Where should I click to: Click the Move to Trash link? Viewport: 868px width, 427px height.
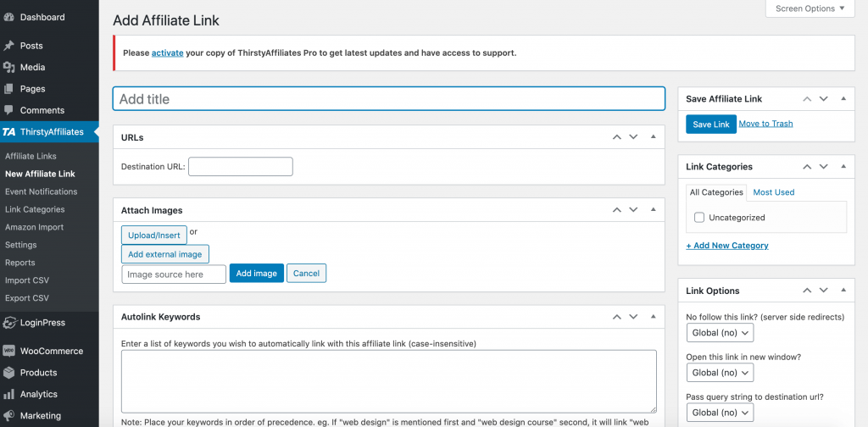point(765,124)
